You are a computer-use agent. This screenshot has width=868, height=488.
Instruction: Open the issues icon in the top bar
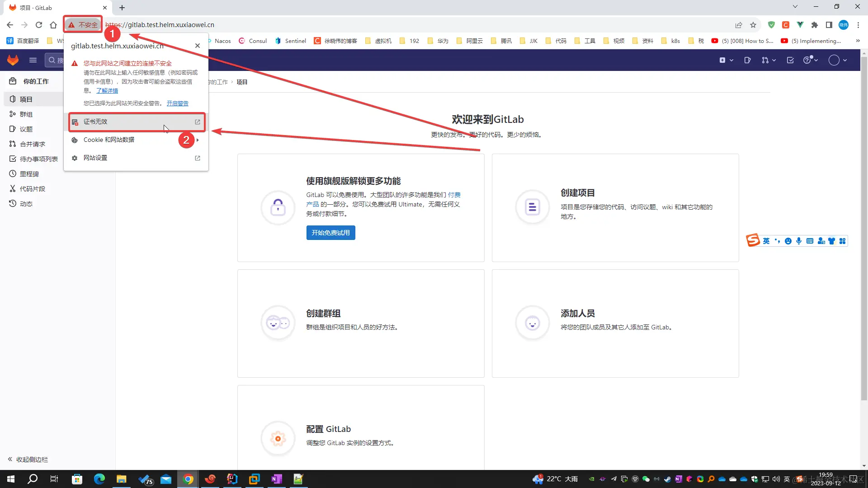pyautogui.click(x=747, y=60)
